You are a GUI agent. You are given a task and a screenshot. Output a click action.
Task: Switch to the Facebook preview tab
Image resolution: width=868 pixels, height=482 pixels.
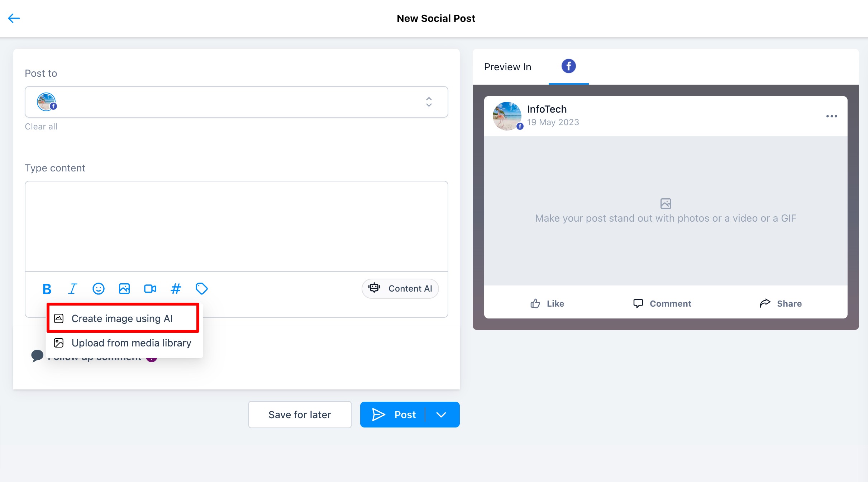(568, 66)
